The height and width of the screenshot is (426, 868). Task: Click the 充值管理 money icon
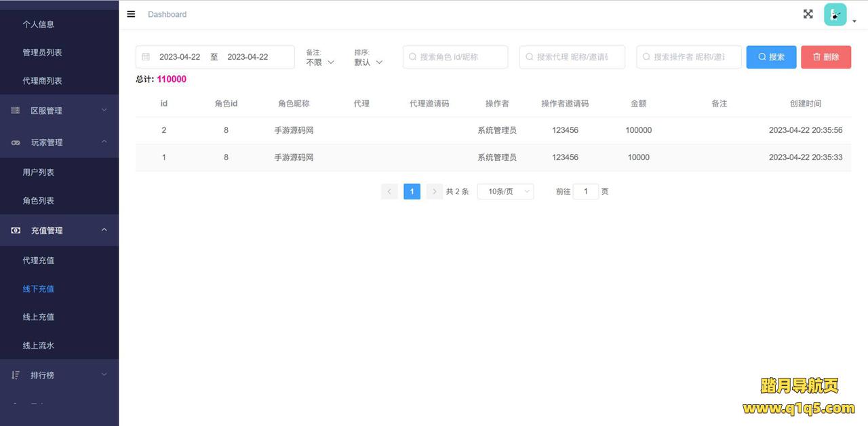tap(16, 231)
